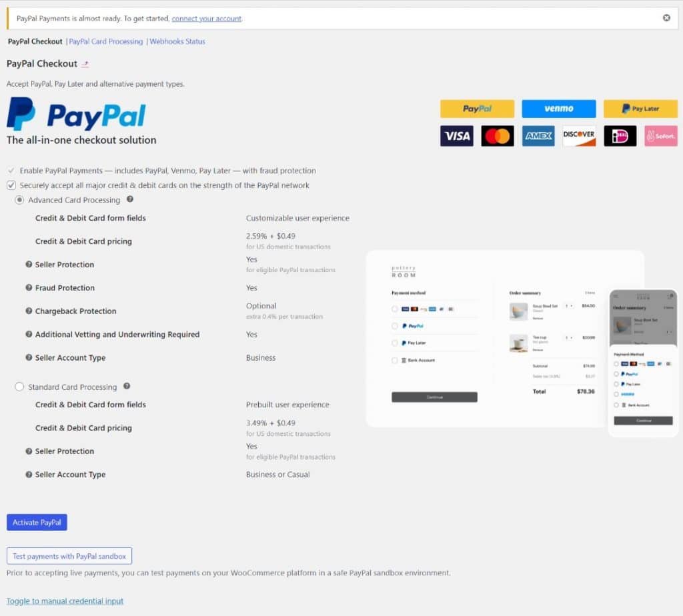The width and height of the screenshot is (683, 616).
Task: Select the Standard Card Processing radio button
Action: (x=19, y=387)
